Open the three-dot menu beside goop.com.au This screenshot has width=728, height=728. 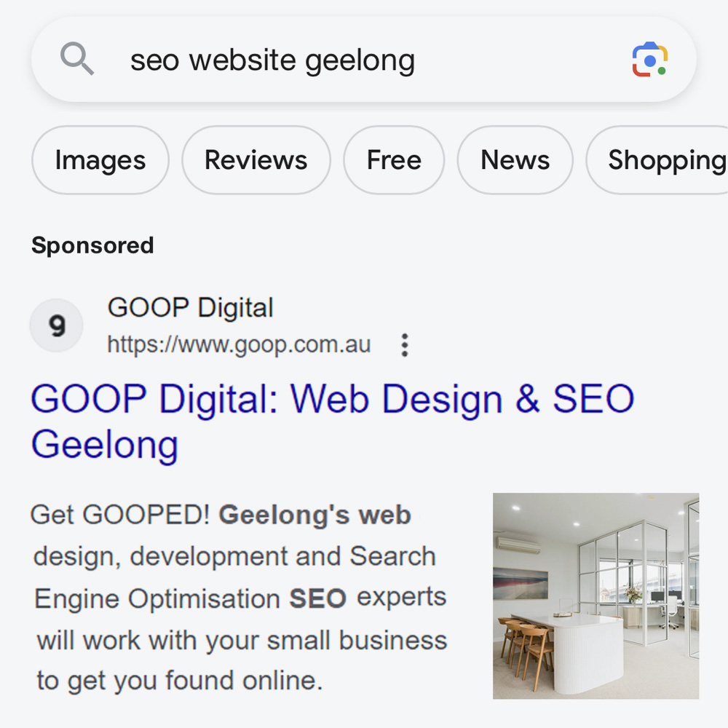point(404,344)
